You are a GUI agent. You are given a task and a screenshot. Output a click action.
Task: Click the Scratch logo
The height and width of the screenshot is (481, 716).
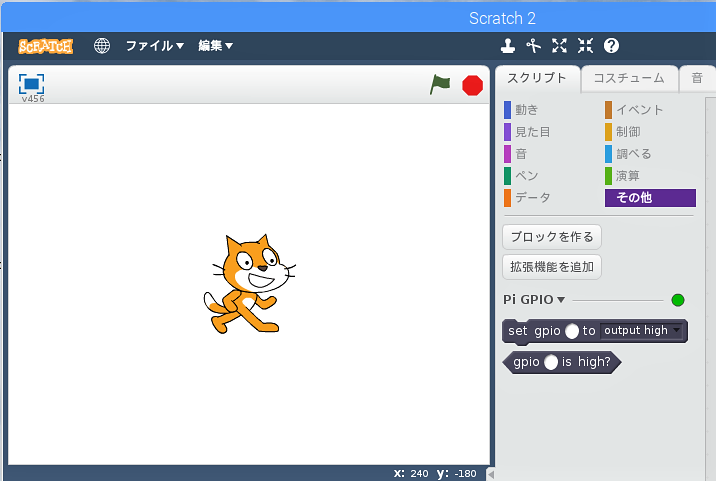(x=45, y=46)
